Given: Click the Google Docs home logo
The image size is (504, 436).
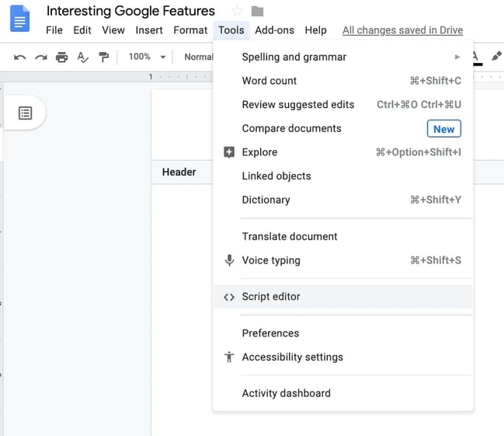Looking at the screenshot, I should pos(19,19).
